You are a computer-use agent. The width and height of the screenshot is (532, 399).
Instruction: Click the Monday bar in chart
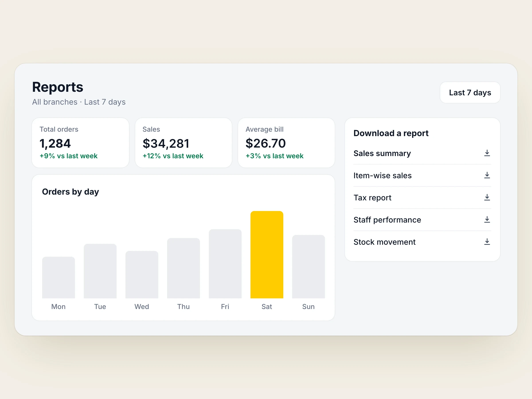click(x=59, y=278)
